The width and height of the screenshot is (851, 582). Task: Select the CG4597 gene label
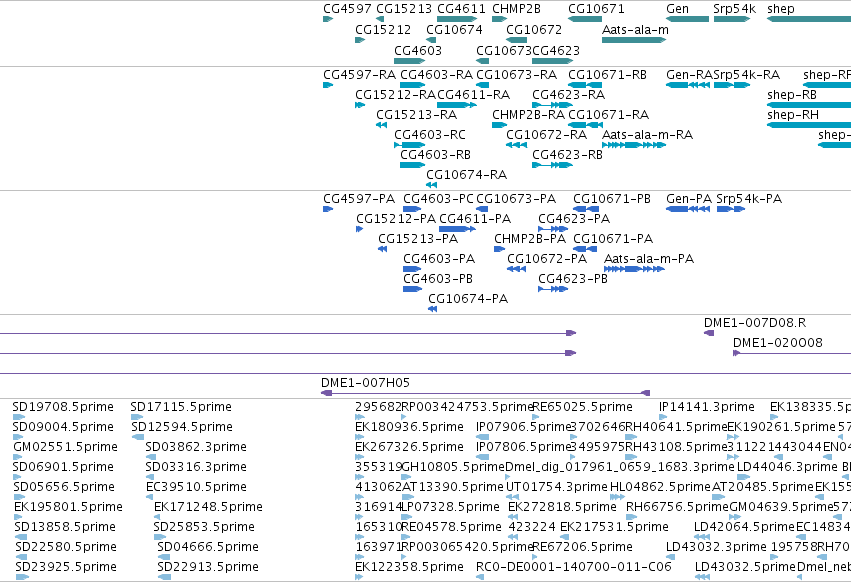pos(347,9)
